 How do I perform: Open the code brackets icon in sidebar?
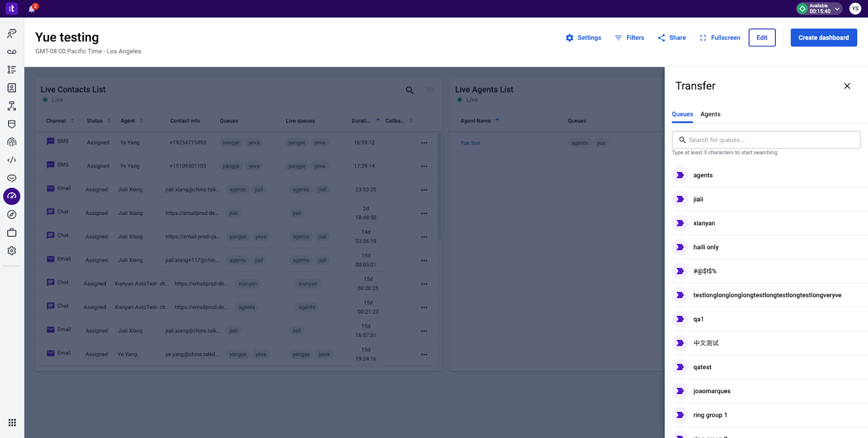(11, 160)
